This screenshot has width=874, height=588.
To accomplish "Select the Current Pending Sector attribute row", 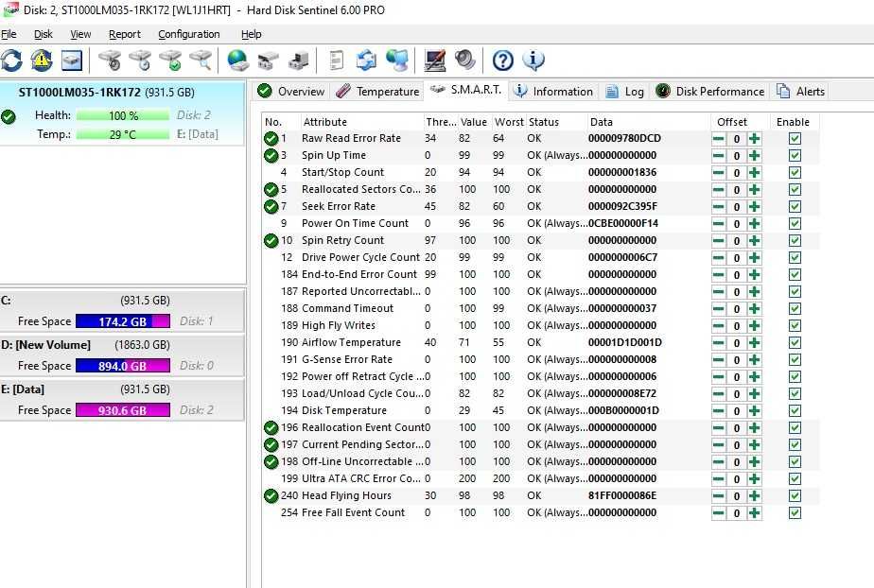I will click(541, 445).
